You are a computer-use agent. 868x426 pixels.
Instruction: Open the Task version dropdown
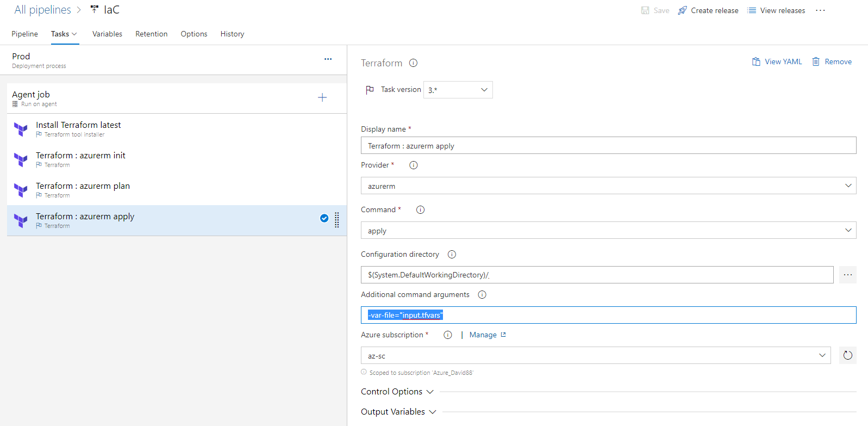click(x=458, y=90)
